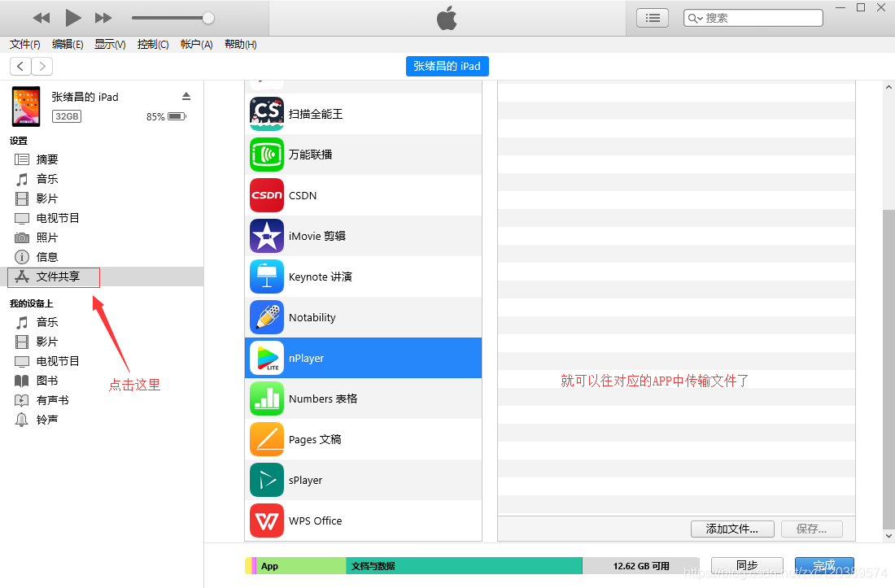Click the app name text iMovie 剪辑
The width and height of the screenshot is (895, 588).
317,236
